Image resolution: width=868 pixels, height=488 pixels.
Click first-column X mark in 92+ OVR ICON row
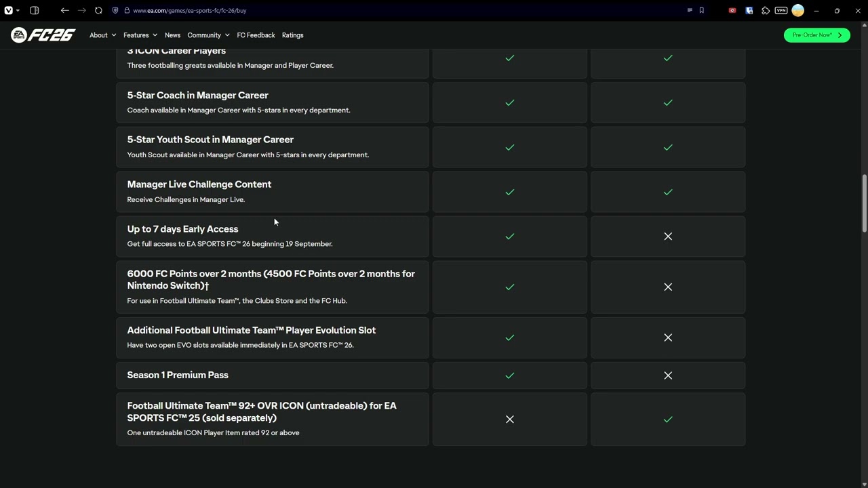click(x=510, y=420)
